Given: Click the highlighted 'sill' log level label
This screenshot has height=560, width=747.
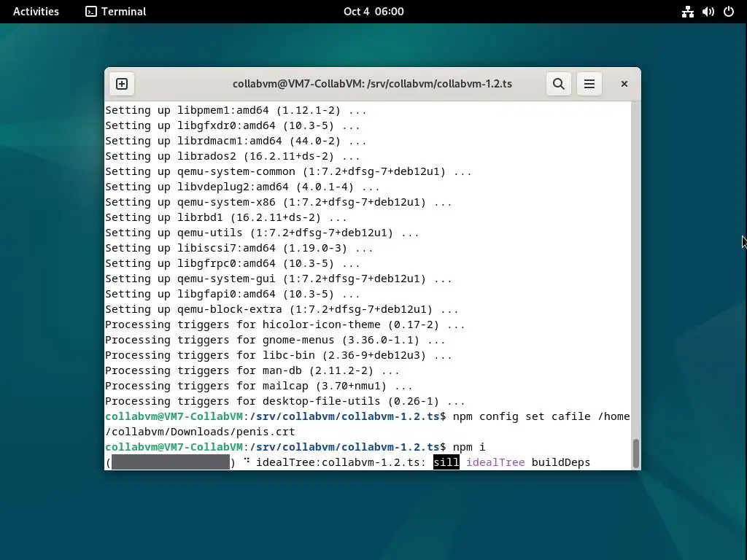Looking at the screenshot, I should point(446,462).
